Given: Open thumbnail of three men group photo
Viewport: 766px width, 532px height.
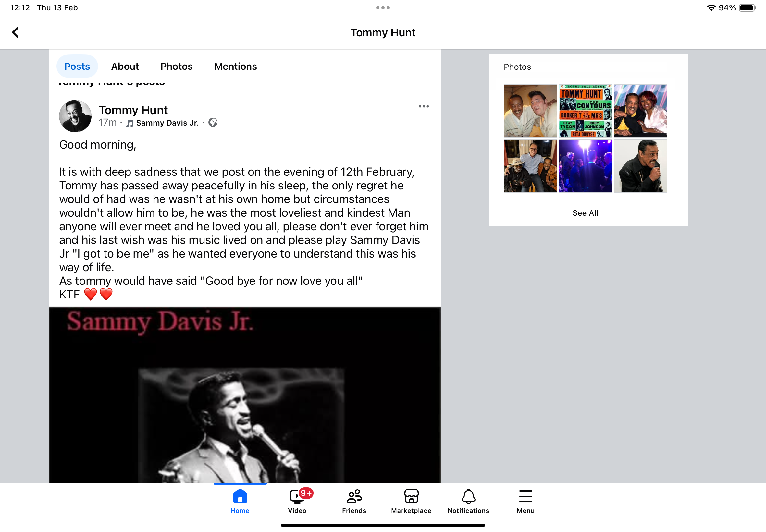Looking at the screenshot, I should point(530,166).
